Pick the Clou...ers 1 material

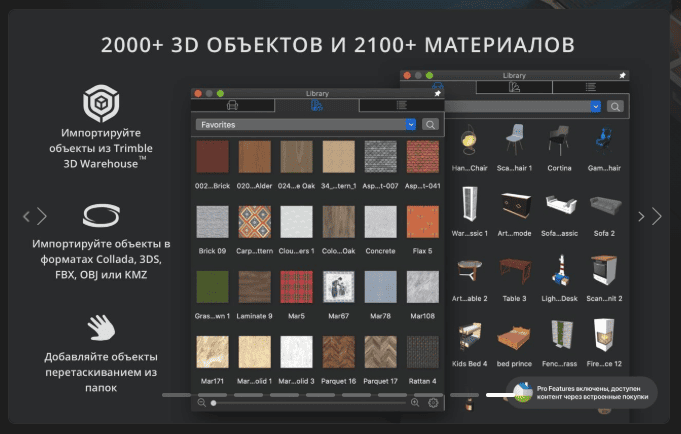[x=297, y=222]
